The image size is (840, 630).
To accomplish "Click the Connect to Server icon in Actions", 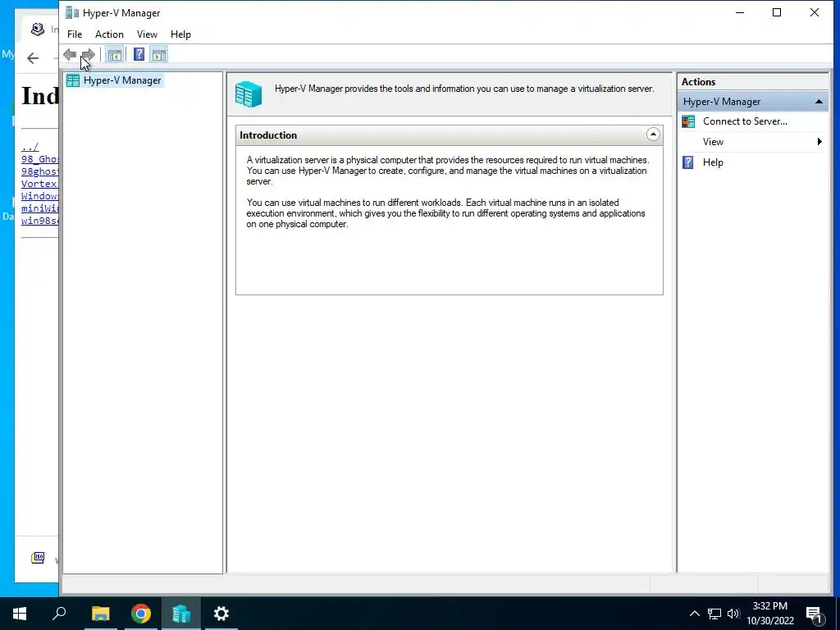I will pos(688,121).
